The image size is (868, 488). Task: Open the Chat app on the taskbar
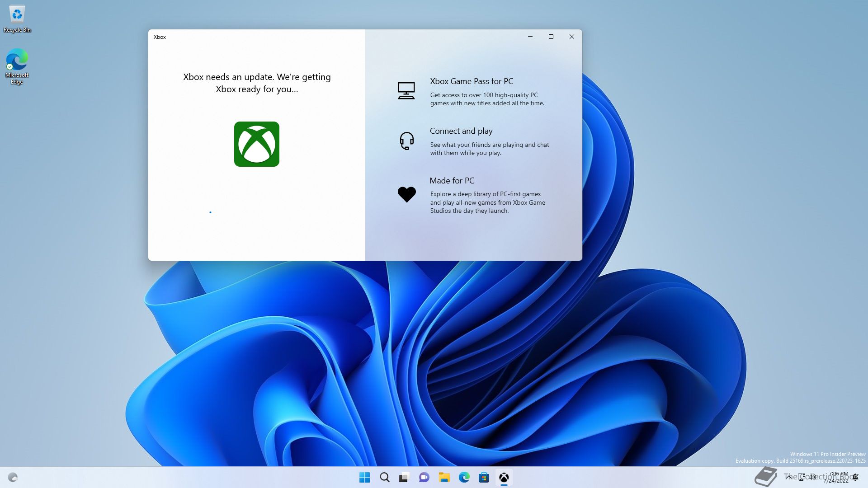pos(424,477)
